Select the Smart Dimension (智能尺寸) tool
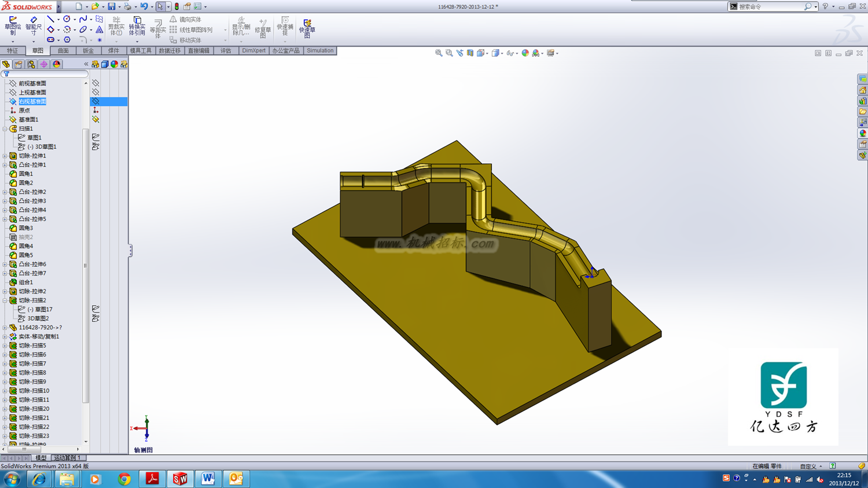This screenshot has height=488, width=868. click(34, 26)
